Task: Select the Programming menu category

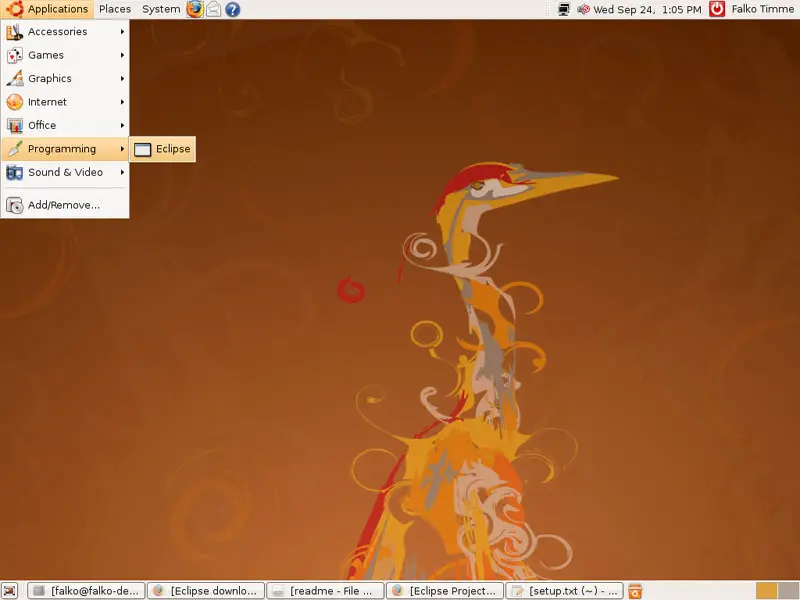Action: [65, 149]
